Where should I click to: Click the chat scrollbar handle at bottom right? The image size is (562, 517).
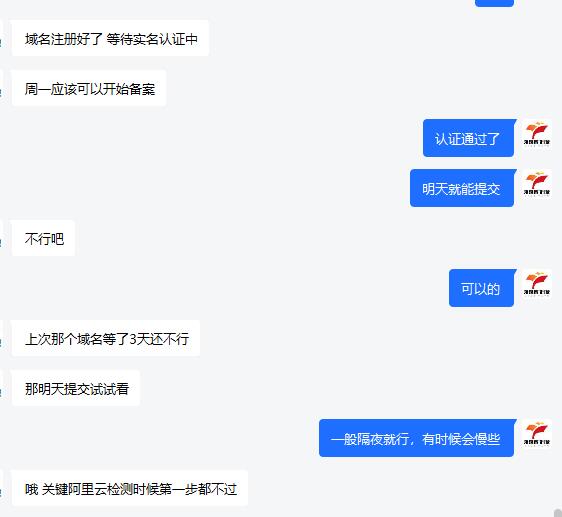(558, 512)
